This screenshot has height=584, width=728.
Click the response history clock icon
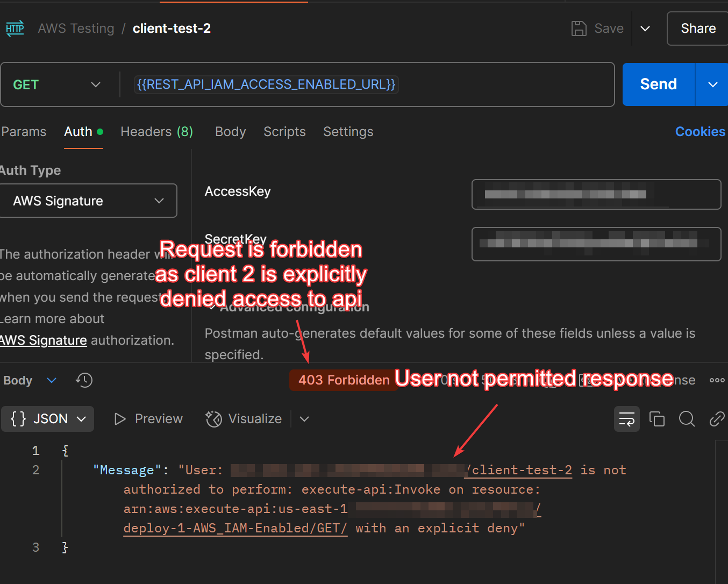pyautogui.click(x=84, y=380)
